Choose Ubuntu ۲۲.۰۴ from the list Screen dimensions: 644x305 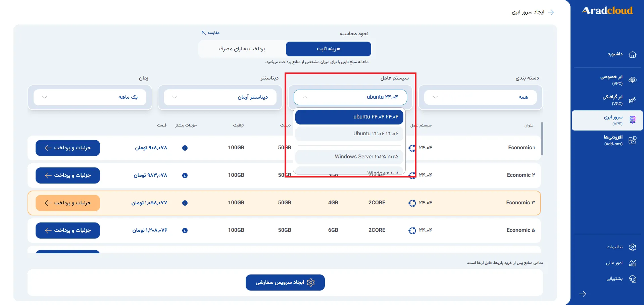coord(349,134)
